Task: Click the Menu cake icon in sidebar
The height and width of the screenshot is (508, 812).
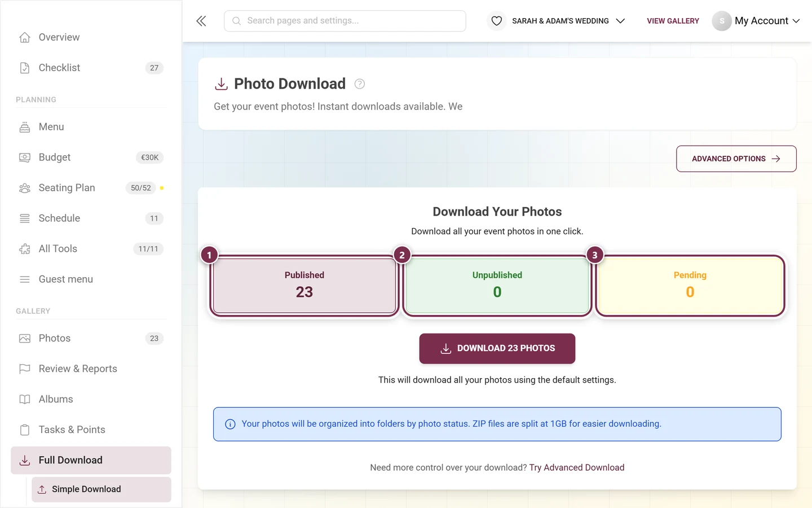Action: 25,127
